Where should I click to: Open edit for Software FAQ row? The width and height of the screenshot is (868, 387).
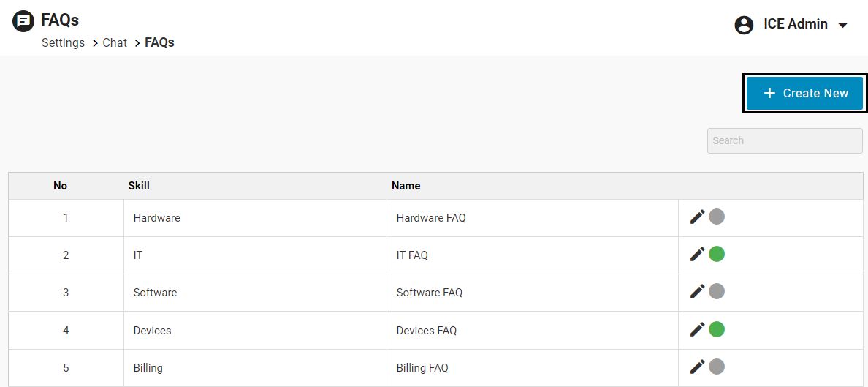pos(697,291)
